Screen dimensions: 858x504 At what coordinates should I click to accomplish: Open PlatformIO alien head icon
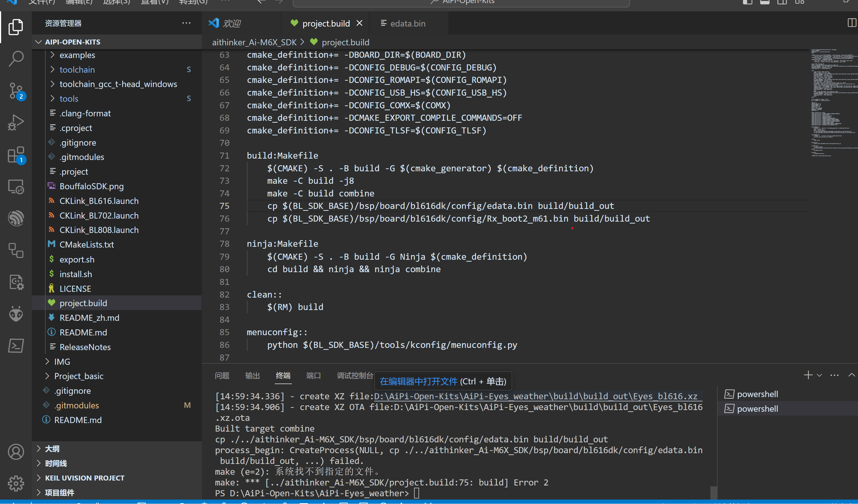pos(16,314)
